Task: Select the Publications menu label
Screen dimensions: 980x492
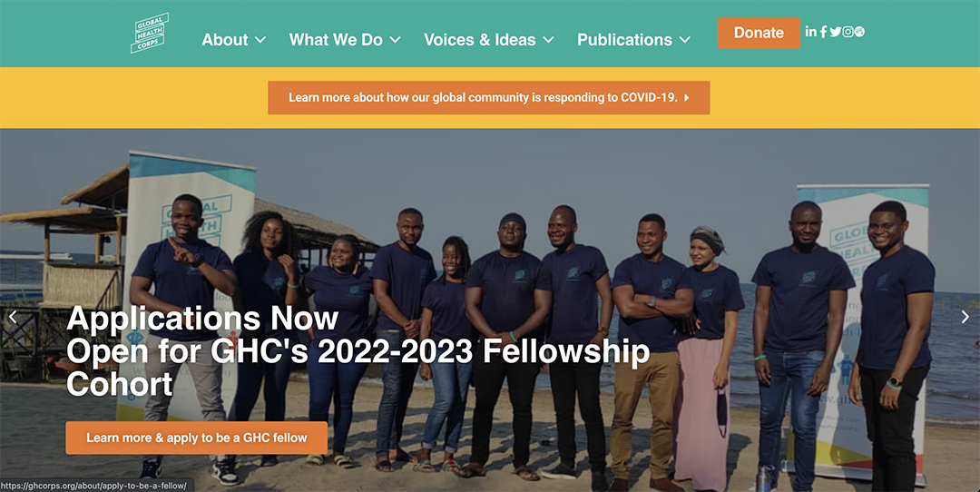Action: pyautogui.click(x=624, y=40)
